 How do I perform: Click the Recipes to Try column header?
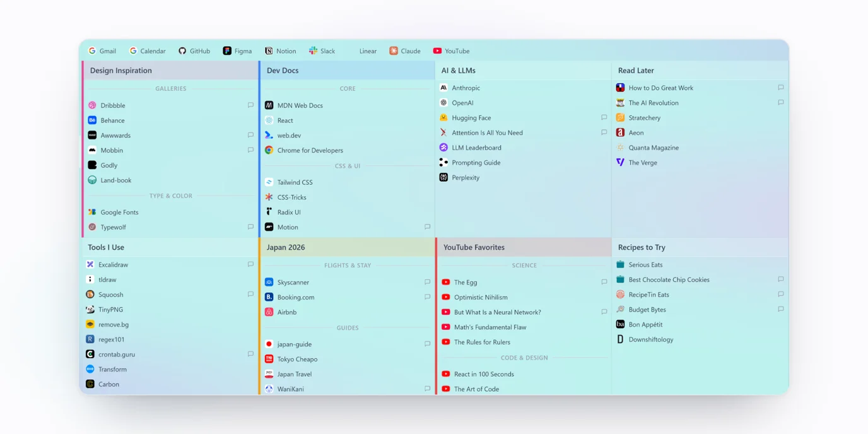tap(700, 247)
